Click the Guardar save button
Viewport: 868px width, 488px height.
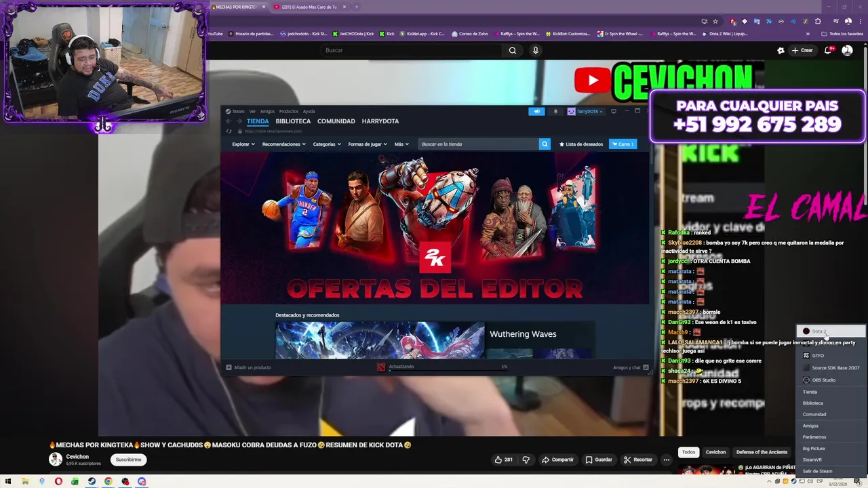599,460
